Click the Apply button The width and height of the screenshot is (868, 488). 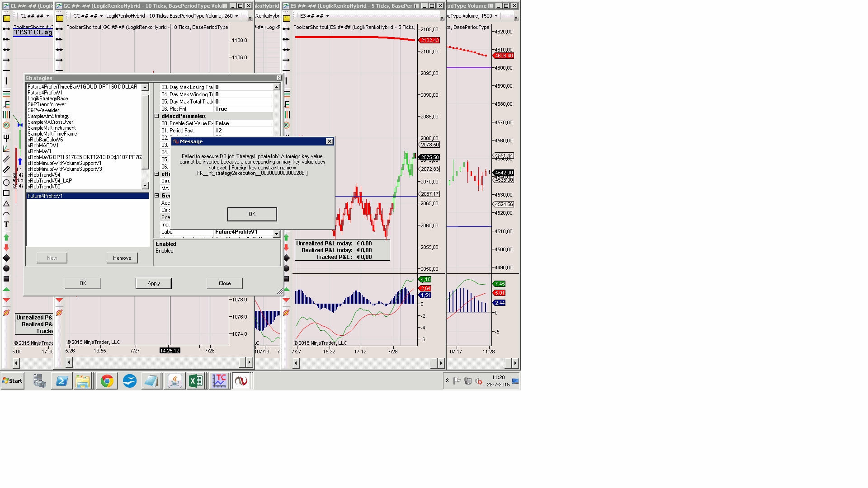[153, 283]
